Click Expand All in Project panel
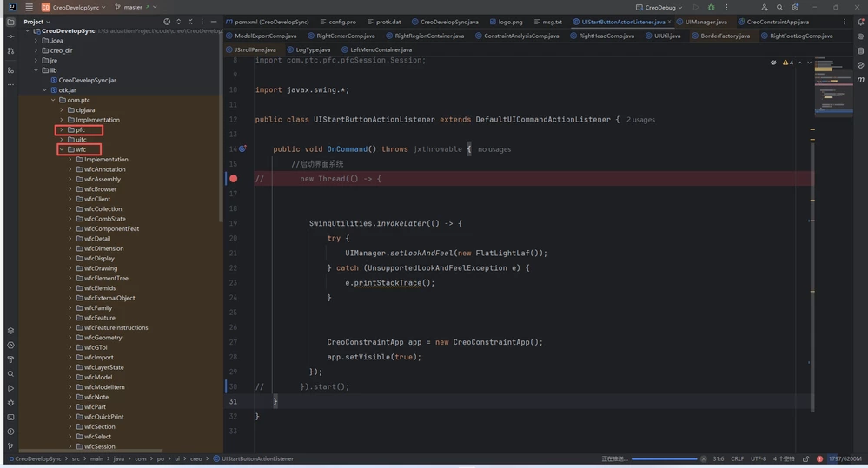 [178, 22]
